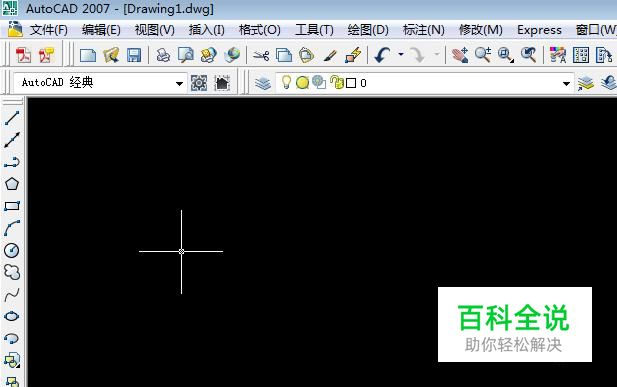Open the Redo history dropdown arrow
The width and height of the screenshot is (617, 387).
click(x=436, y=54)
